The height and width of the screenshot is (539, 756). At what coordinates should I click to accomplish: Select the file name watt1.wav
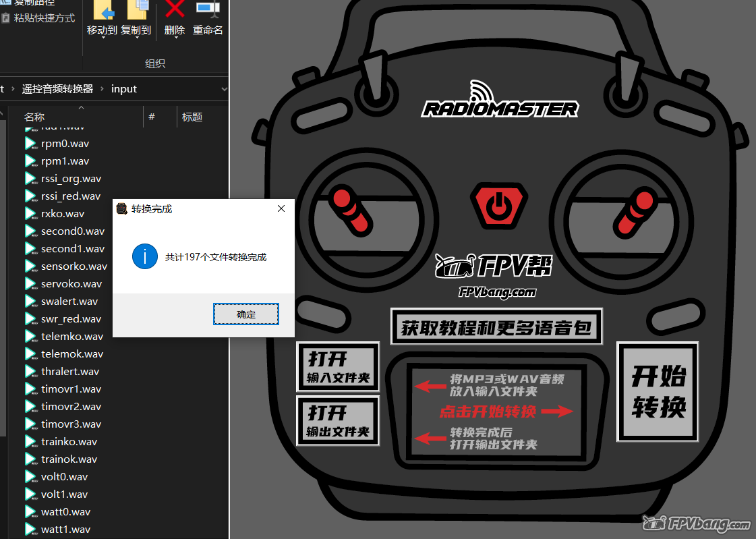point(65,530)
